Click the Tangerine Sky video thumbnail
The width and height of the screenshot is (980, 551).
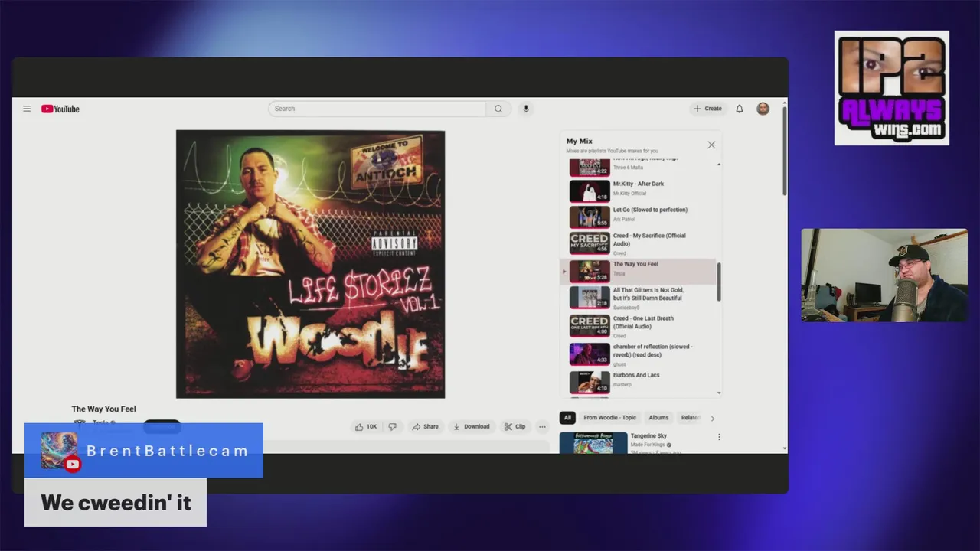(593, 443)
